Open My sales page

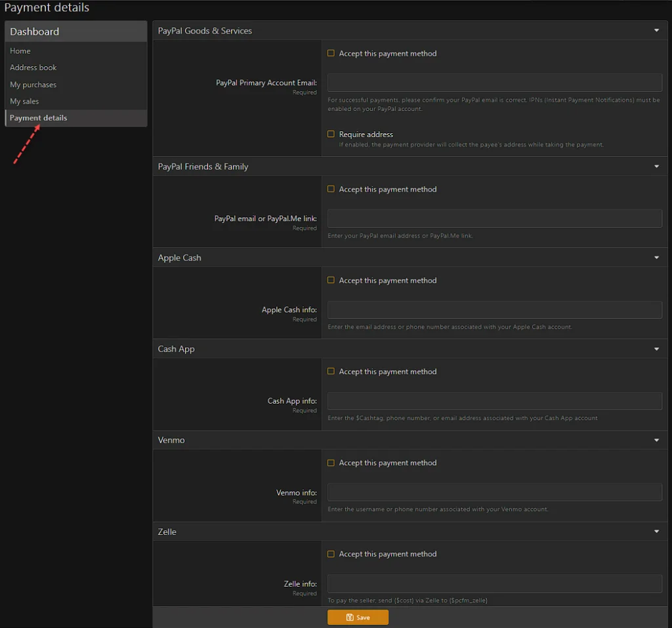[24, 101]
